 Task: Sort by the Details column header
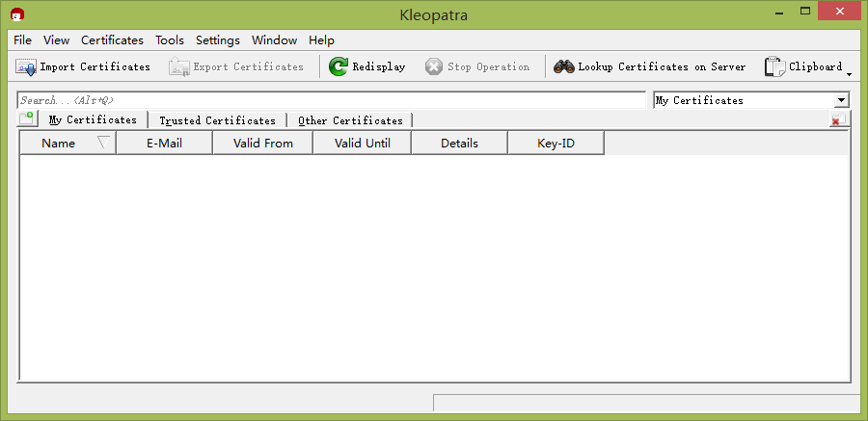pyautogui.click(x=459, y=144)
